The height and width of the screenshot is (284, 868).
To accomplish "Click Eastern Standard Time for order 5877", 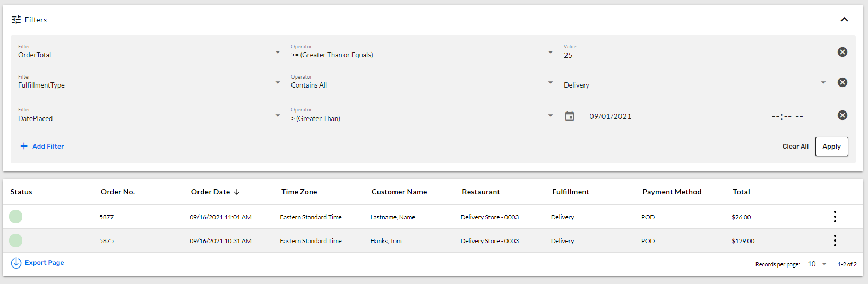I will pyautogui.click(x=311, y=217).
